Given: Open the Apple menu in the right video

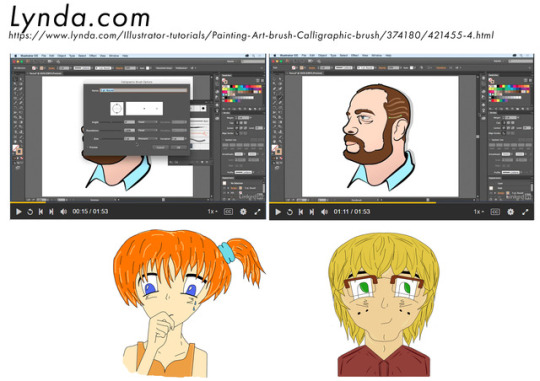Looking at the screenshot, I should pyautogui.click(x=274, y=55).
